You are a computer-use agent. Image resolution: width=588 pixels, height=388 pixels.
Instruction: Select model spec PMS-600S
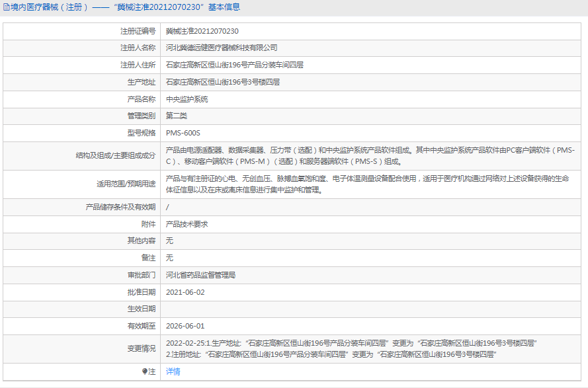coord(183,133)
